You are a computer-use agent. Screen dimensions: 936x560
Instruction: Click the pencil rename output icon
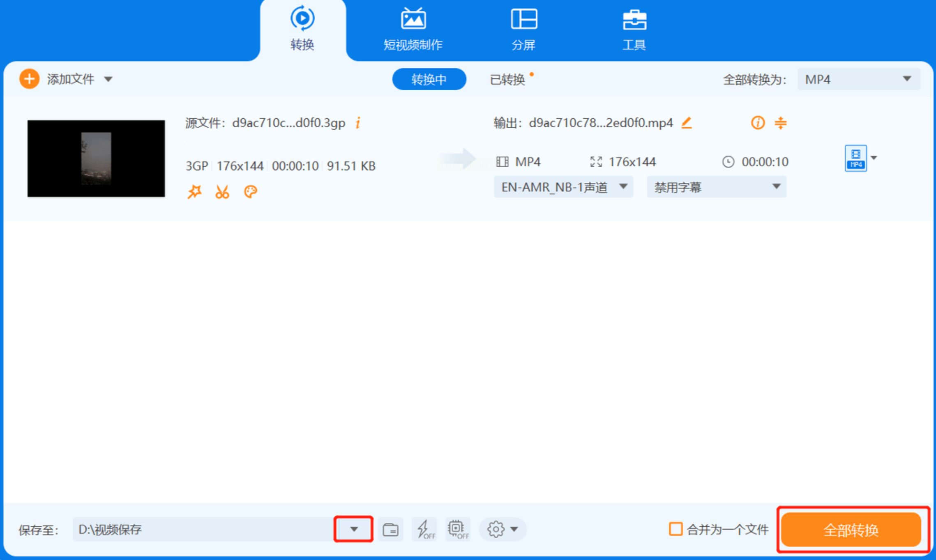pos(687,123)
